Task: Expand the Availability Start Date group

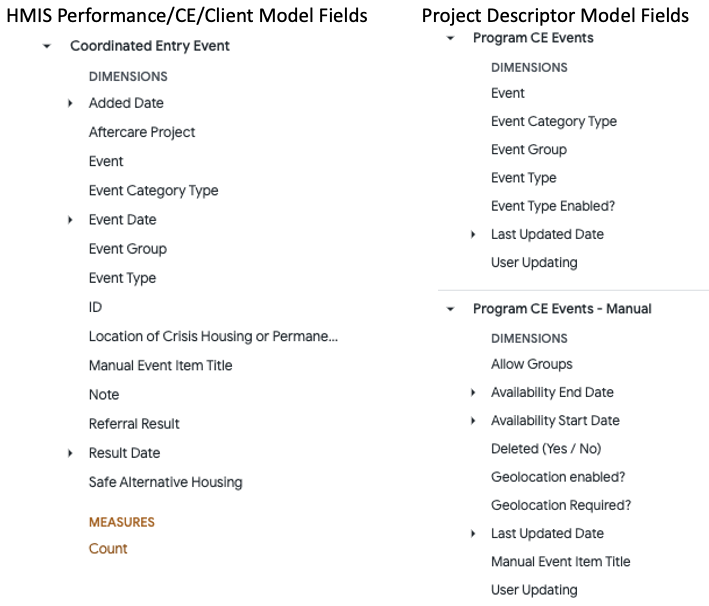Action: [x=473, y=421]
